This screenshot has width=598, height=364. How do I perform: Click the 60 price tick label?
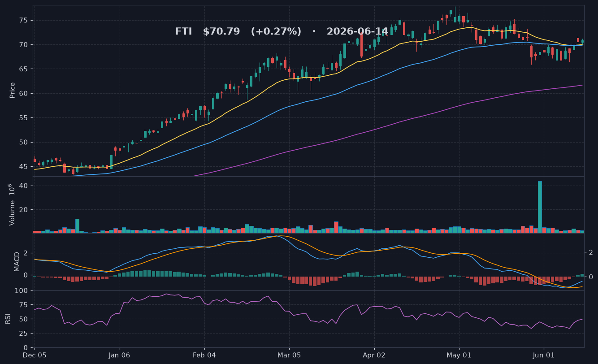point(24,93)
